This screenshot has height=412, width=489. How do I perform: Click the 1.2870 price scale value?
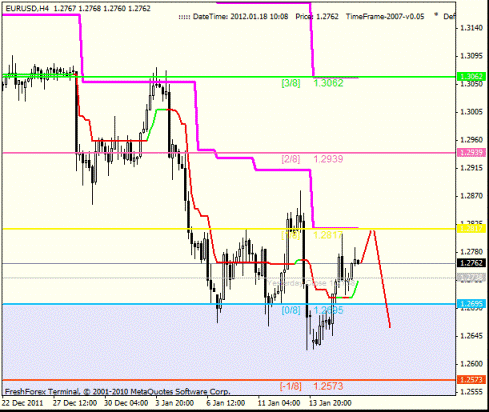click(x=471, y=196)
